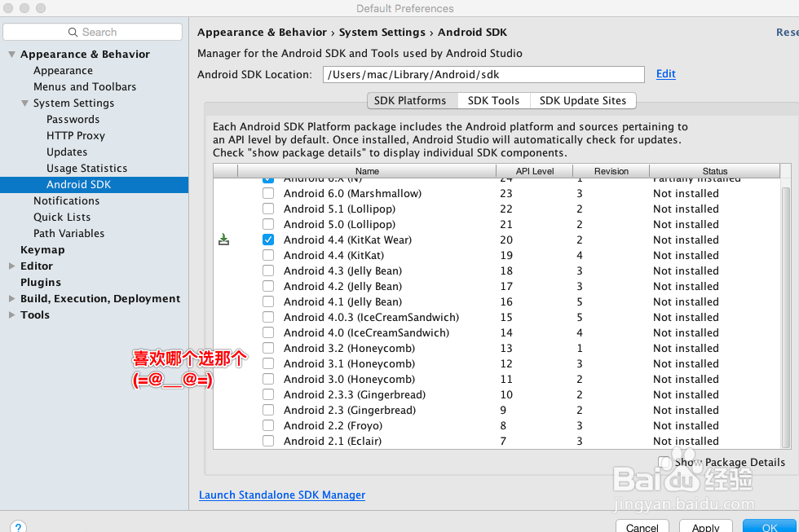This screenshot has width=799, height=532.
Task: Open the help question mark button
Action: [x=18, y=527]
